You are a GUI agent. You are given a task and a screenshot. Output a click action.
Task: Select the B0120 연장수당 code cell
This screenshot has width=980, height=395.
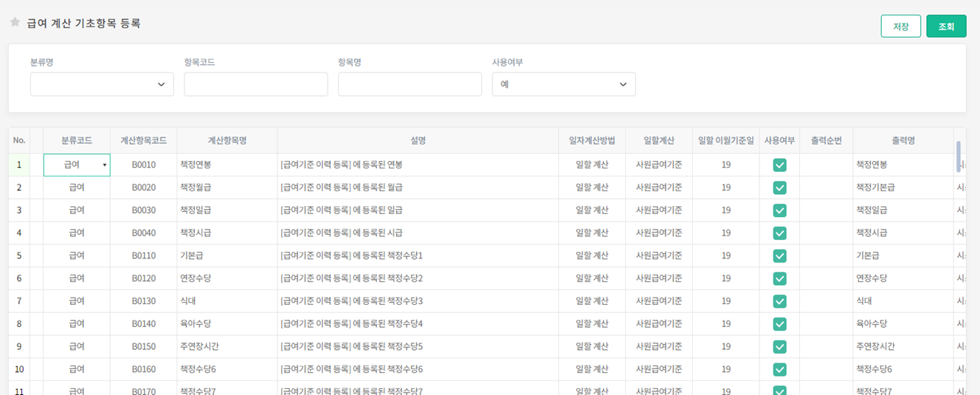(x=143, y=278)
